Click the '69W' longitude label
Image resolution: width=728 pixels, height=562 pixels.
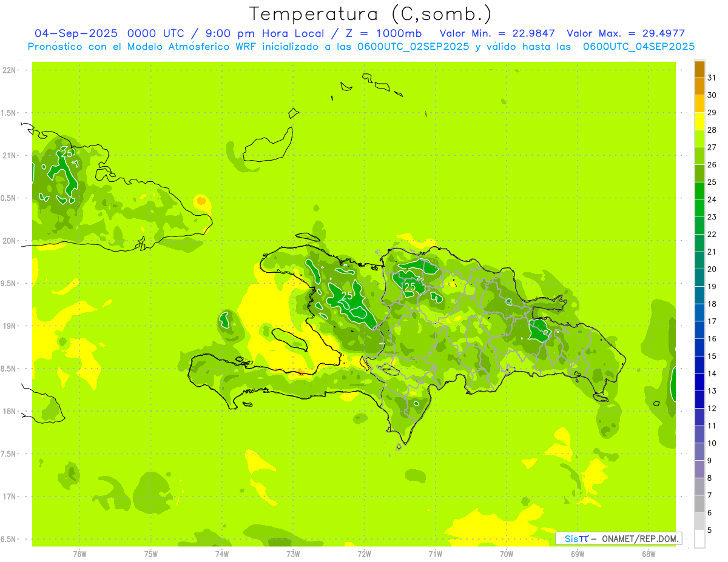[578, 554]
